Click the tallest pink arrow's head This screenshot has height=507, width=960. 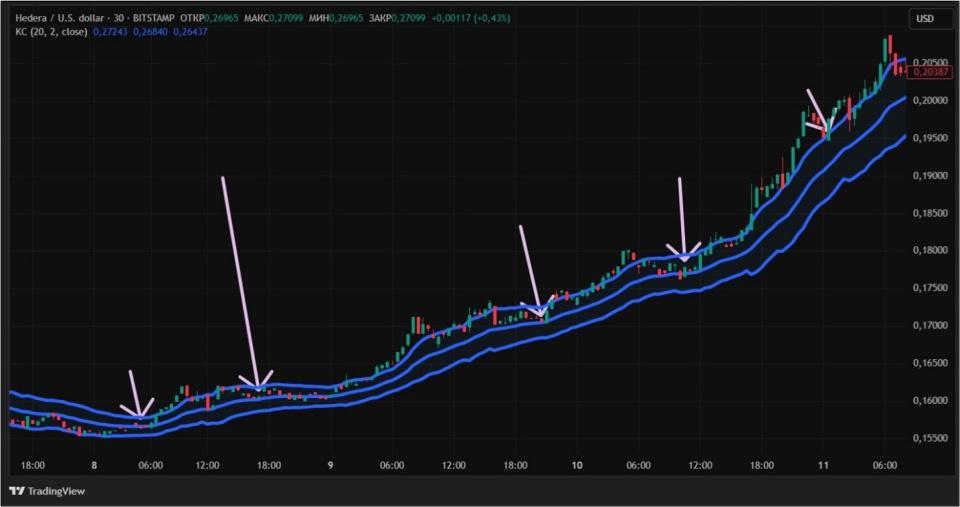tap(258, 386)
